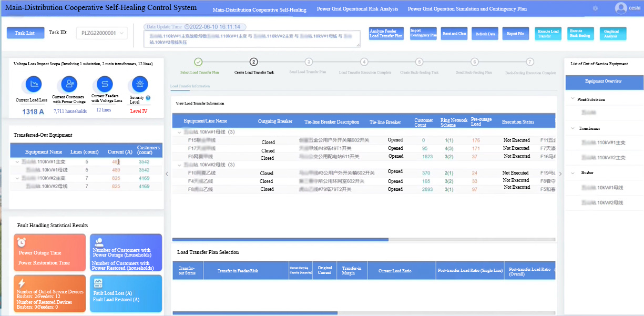Collapse the Plant/Substation tree section

tap(573, 99)
